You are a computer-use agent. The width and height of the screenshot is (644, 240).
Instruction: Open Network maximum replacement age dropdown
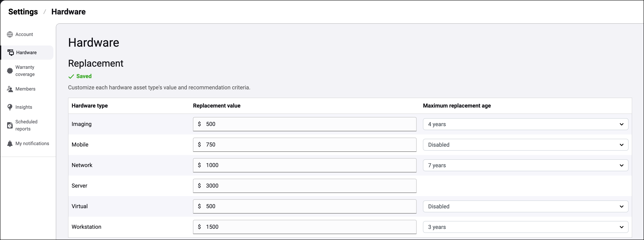[525, 165]
